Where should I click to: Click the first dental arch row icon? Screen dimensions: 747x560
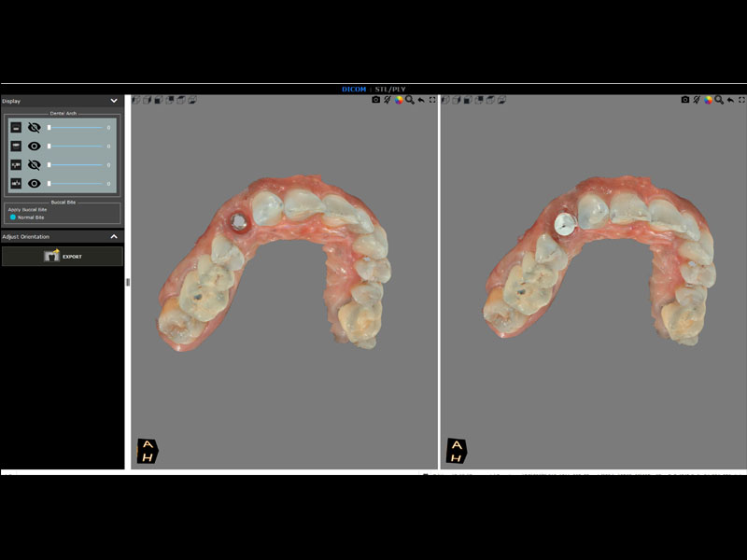[x=16, y=127]
